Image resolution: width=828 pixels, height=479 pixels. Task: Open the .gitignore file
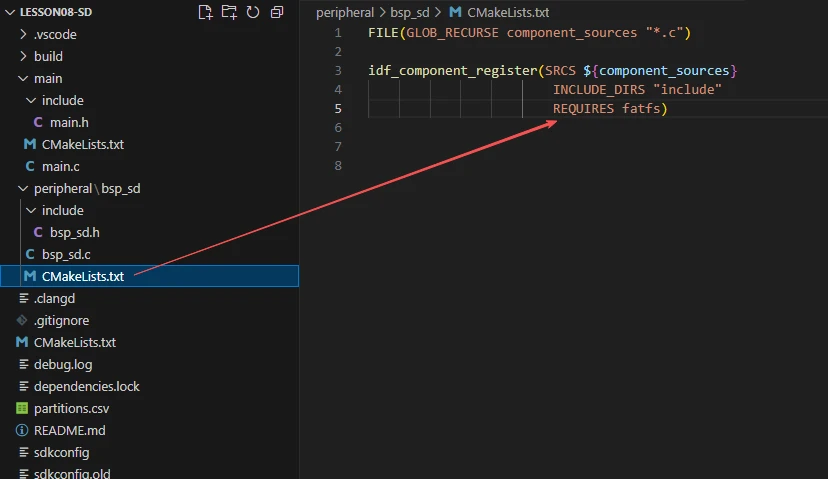coord(61,320)
